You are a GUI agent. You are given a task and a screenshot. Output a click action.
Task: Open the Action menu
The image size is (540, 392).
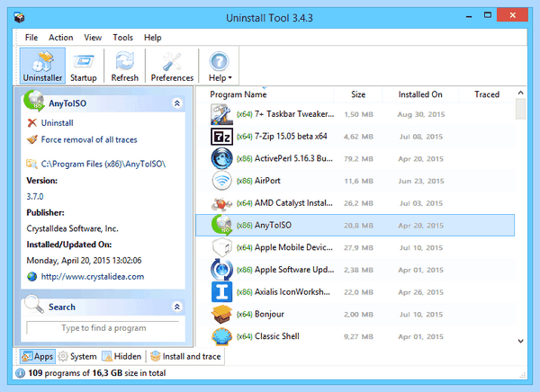coord(60,38)
